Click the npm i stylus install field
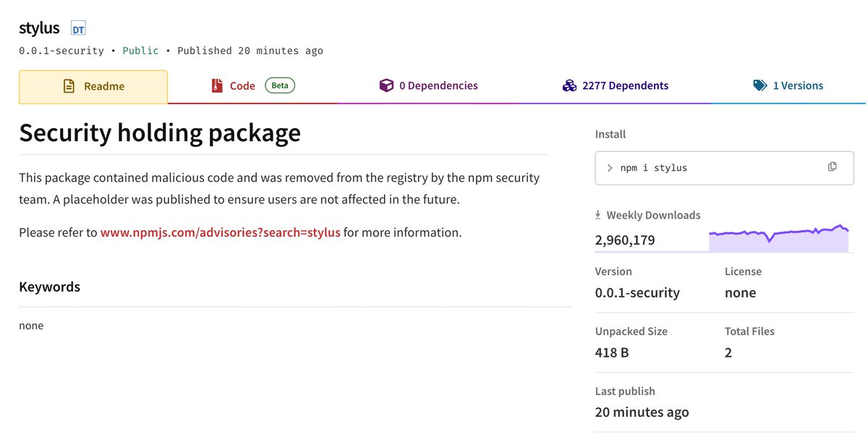 click(x=724, y=167)
